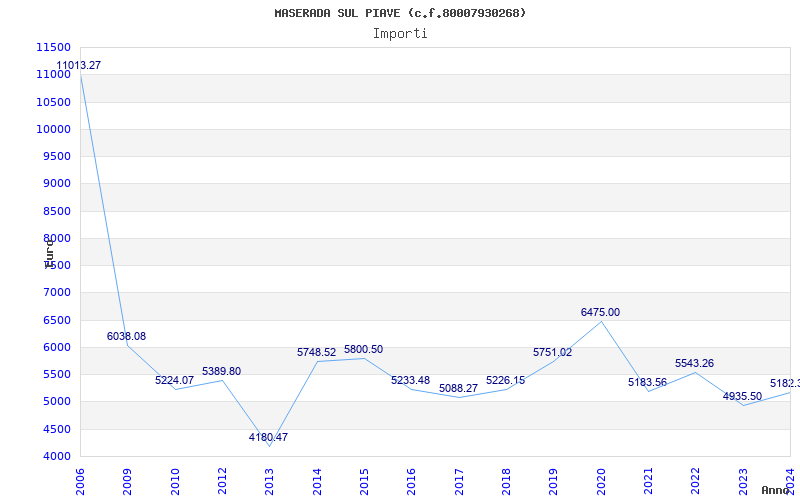The height and width of the screenshot is (500, 800).
Task: Click the 2021 x-axis year label
Action: [x=648, y=481]
